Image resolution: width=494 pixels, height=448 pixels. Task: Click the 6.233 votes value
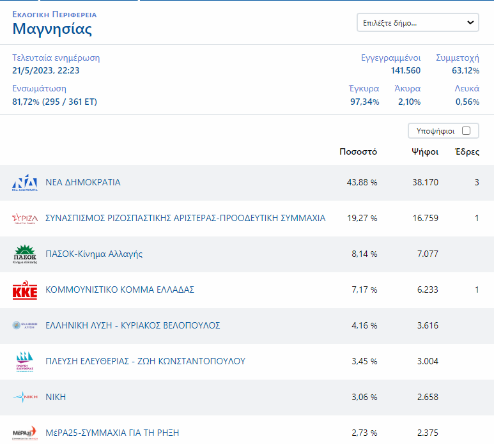pyautogui.click(x=428, y=290)
